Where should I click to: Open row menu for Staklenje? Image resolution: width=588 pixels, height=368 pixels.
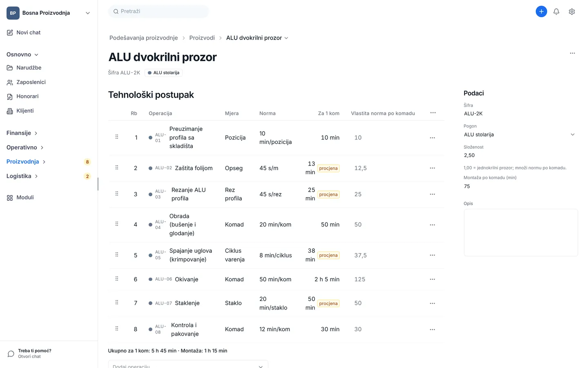coord(432,303)
